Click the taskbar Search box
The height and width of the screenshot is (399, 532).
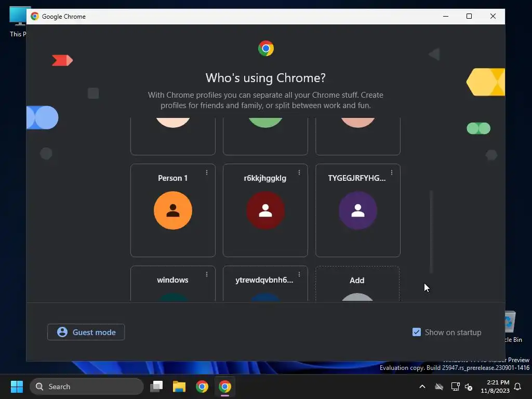point(87,387)
